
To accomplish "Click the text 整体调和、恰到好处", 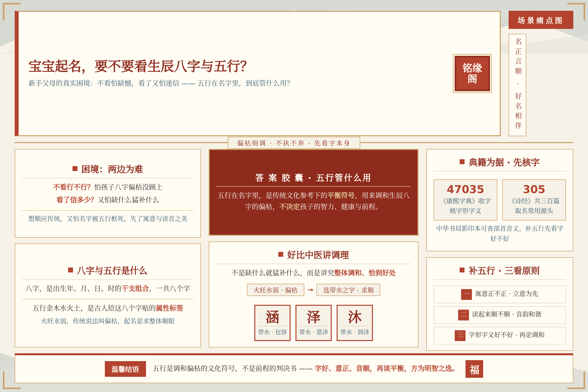I will click(365, 273).
